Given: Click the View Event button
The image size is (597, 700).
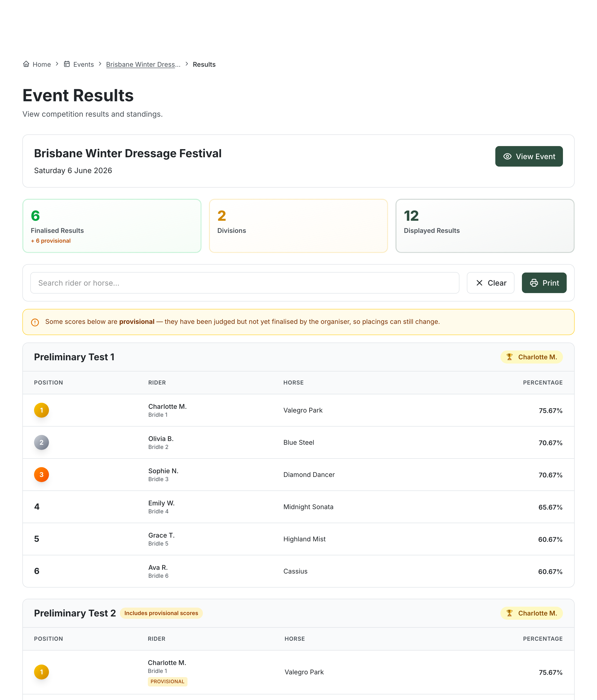Looking at the screenshot, I should [x=529, y=156].
